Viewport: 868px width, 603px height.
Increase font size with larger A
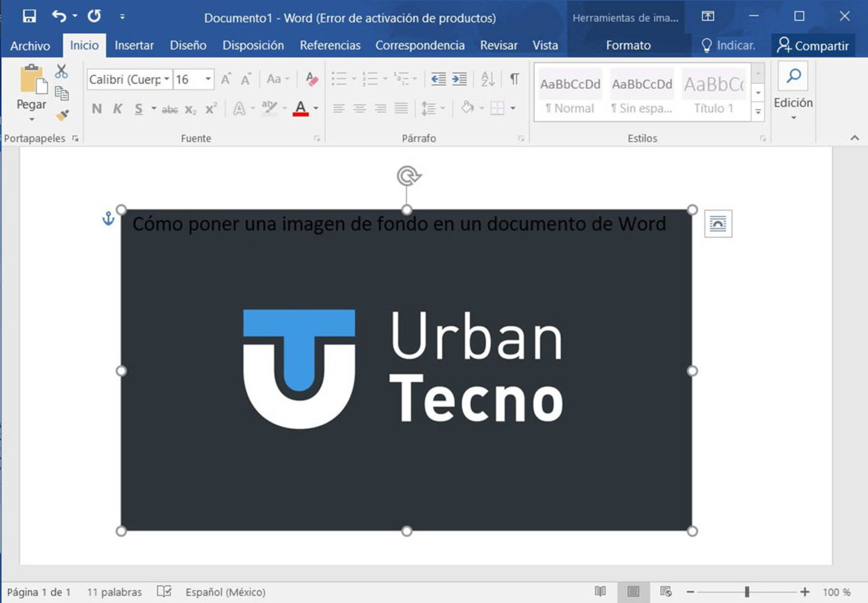click(x=226, y=79)
